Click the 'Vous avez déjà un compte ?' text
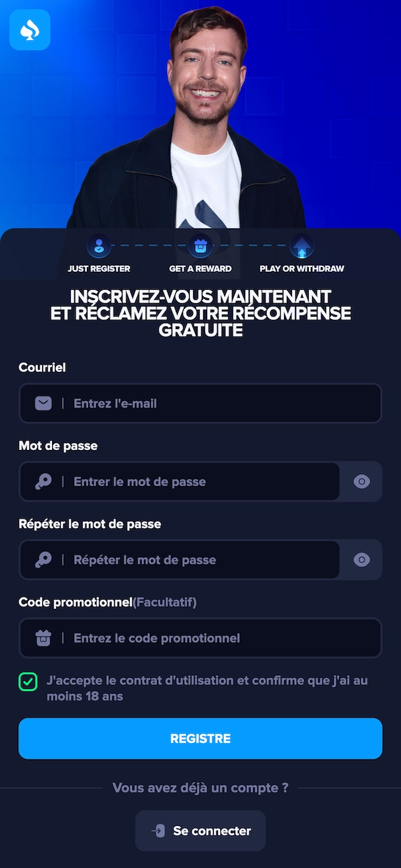The image size is (401, 868). click(200, 788)
